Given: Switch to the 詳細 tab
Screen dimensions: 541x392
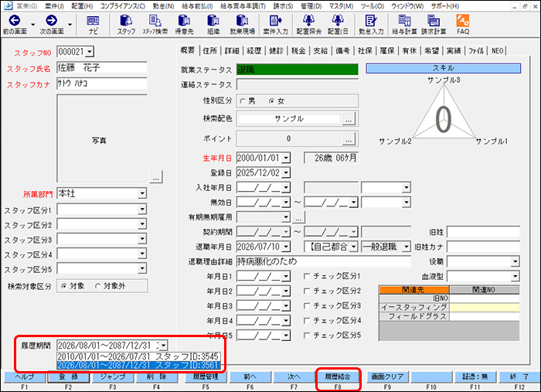Looking at the screenshot, I should click(232, 51).
